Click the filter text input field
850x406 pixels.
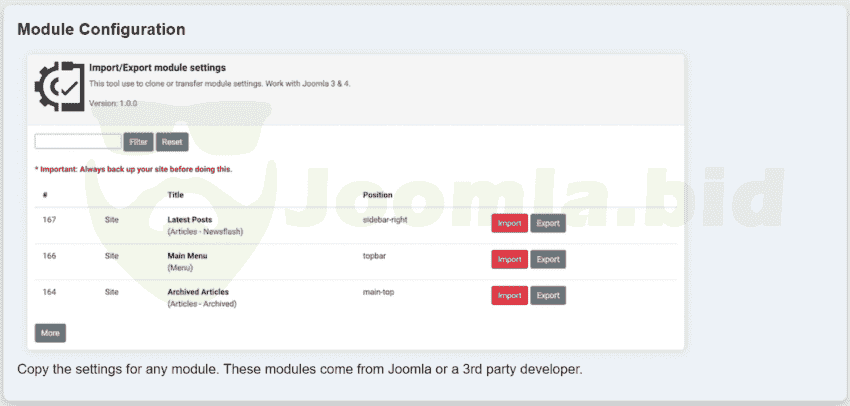click(x=77, y=142)
